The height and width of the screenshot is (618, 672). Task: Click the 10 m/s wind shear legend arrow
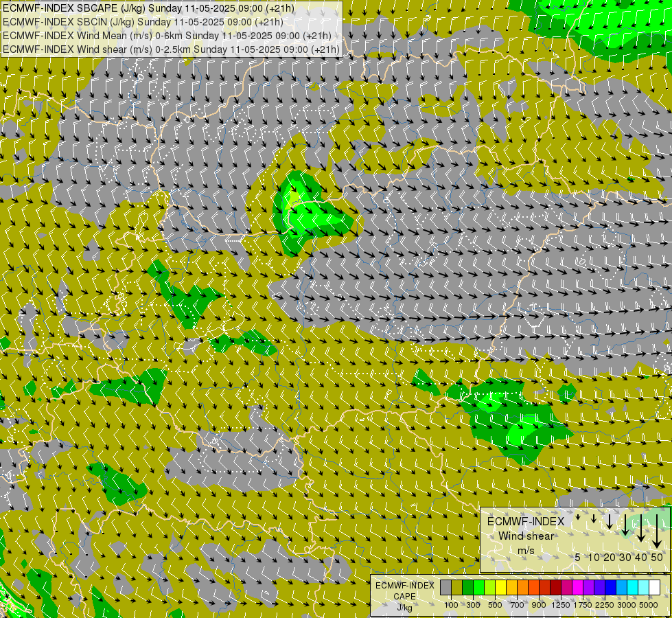(594, 518)
